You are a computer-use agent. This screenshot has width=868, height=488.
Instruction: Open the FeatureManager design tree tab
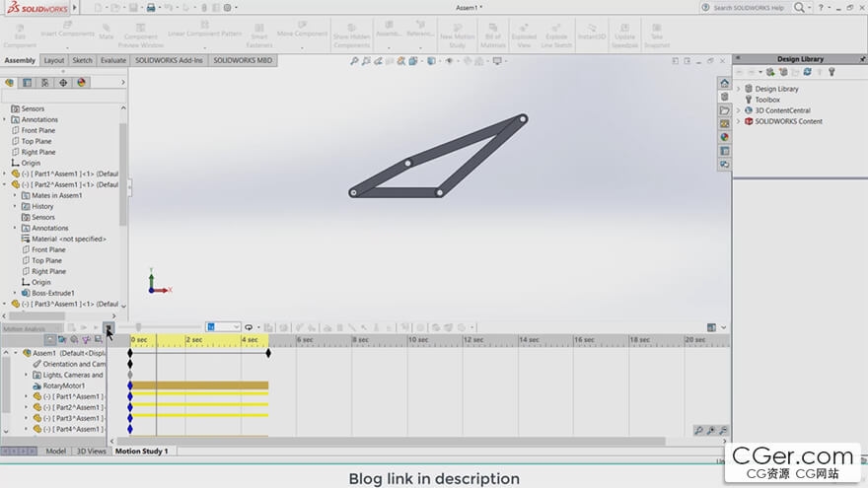[10, 83]
